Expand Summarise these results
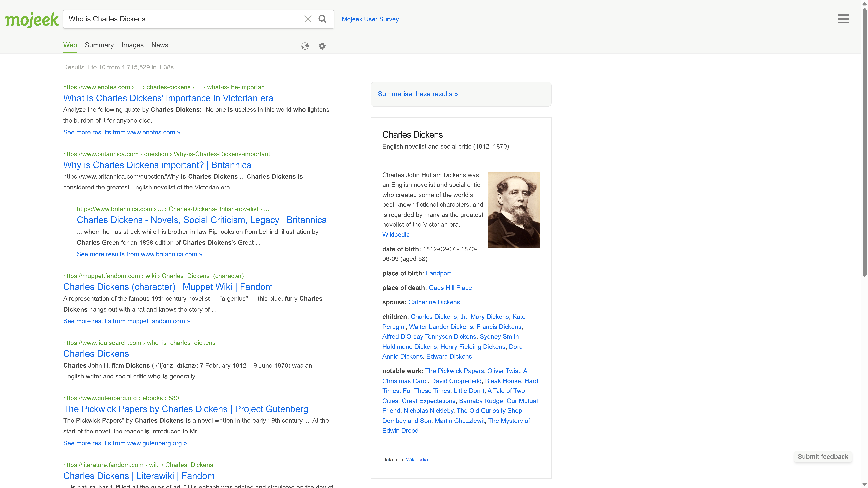Image resolution: width=868 pixels, height=488 pixels. click(417, 94)
